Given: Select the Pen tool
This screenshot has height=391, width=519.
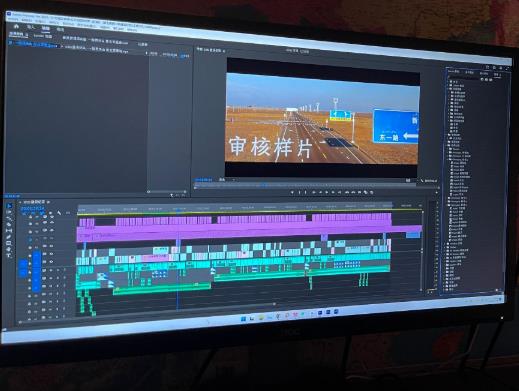Looking at the screenshot, I should 9,237.
